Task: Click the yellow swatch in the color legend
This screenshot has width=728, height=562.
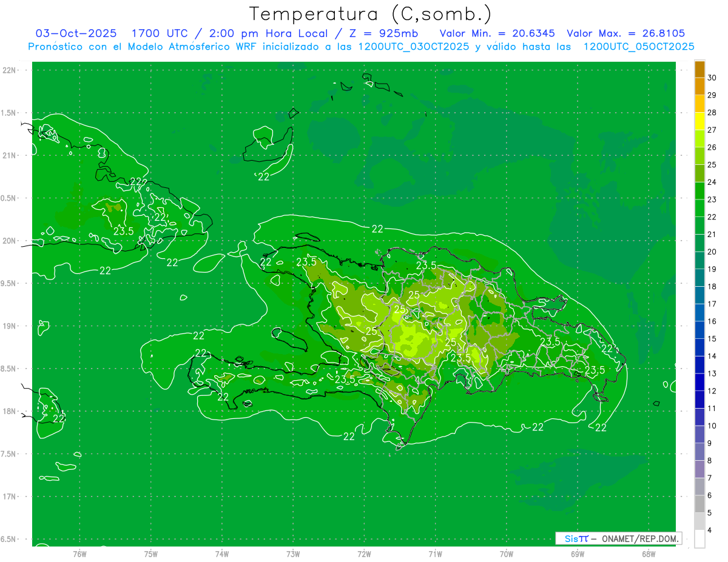Action: click(699, 121)
